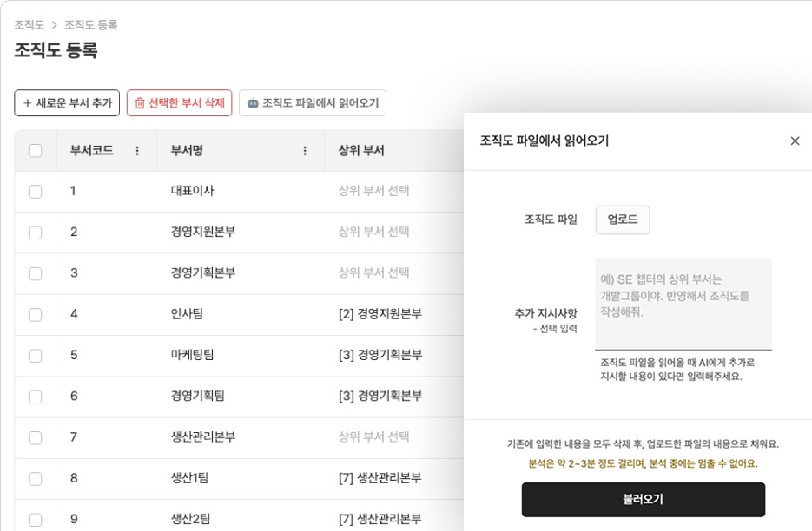The width and height of the screenshot is (812, 531).
Task: Click the 업로드 button for 조직도 파일
Action: [x=622, y=220]
